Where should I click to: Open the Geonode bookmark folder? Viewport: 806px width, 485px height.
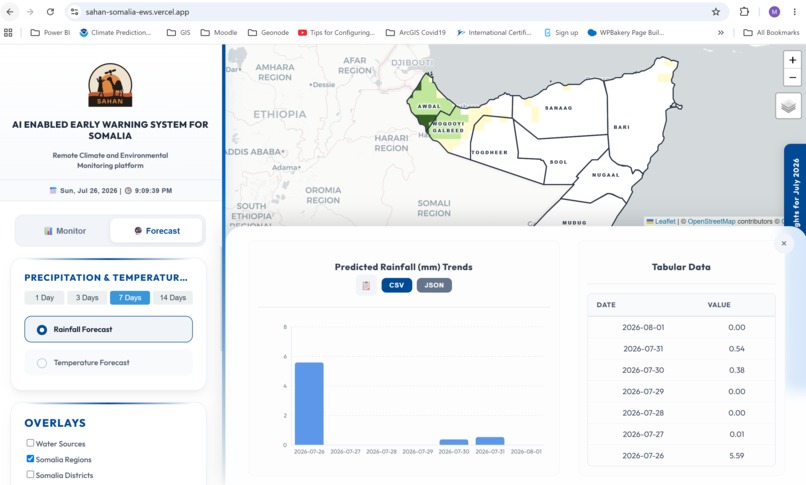(268, 32)
